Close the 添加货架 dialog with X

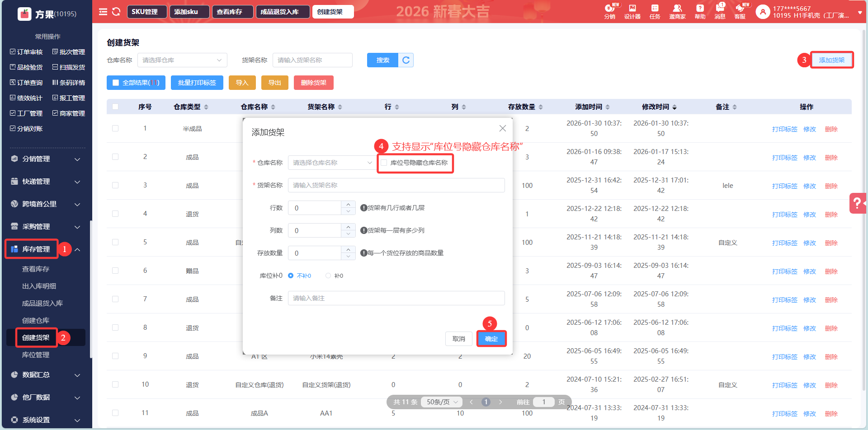click(x=502, y=129)
